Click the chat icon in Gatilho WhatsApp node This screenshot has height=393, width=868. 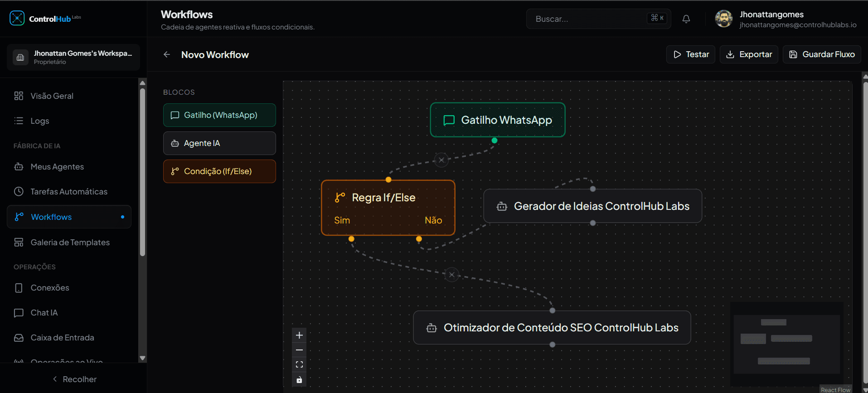click(449, 120)
